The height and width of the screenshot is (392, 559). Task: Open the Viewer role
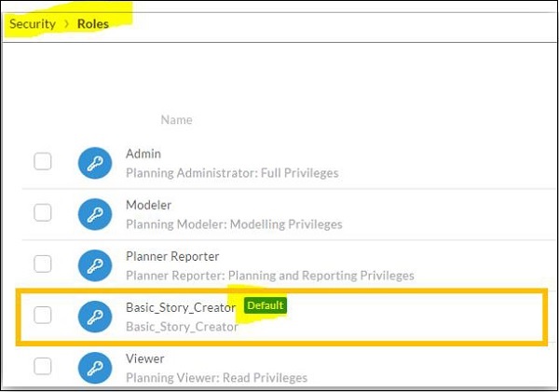144,358
